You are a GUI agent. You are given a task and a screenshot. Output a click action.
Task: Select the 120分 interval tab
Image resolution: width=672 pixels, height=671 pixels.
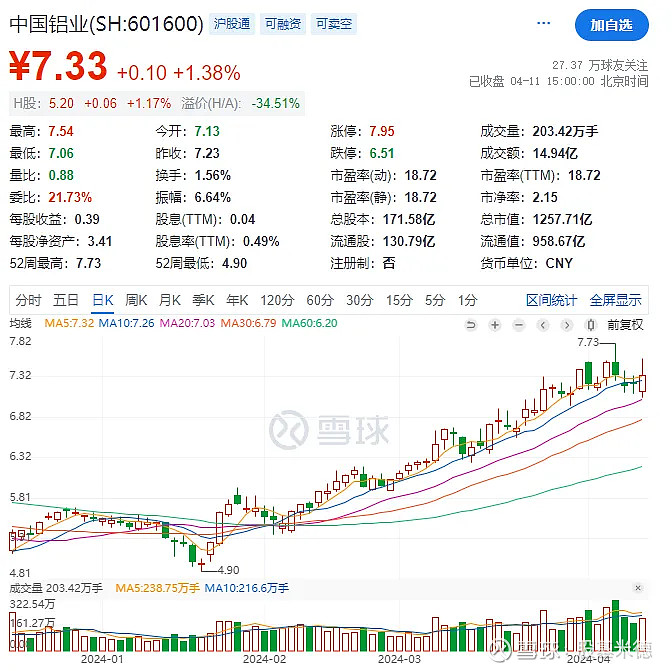(x=277, y=300)
